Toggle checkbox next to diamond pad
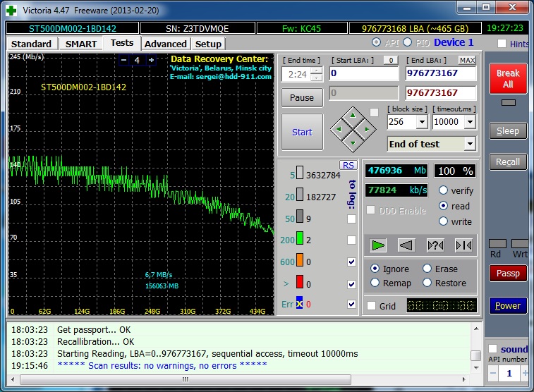Screen dimensions: 534x392 [x=374, y=112]
